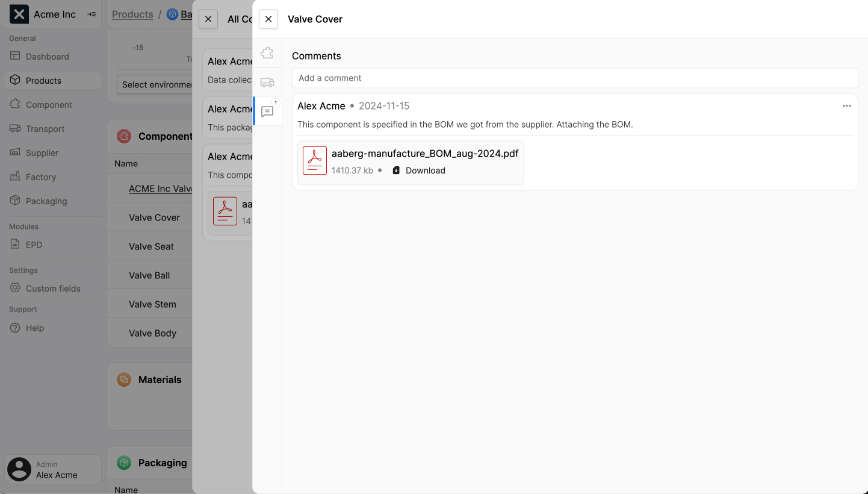868x494 pixels.
Task: Download the aaberg-manufacture BOM PDF
Action: point(419,170)
